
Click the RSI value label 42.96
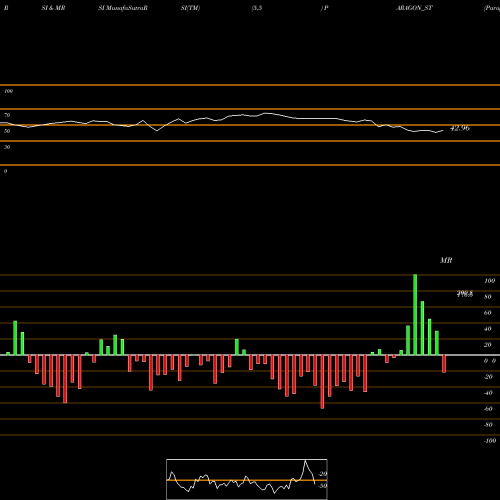click(460, 128)
